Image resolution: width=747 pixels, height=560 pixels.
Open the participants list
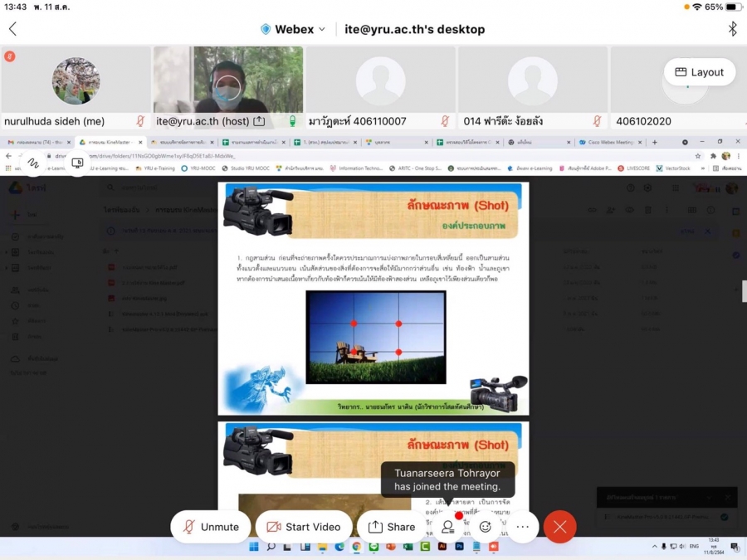coord(448,527)
